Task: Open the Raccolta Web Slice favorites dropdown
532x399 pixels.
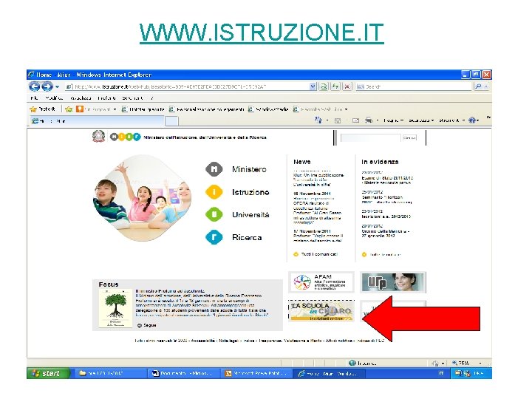Action: coord(321,109)
